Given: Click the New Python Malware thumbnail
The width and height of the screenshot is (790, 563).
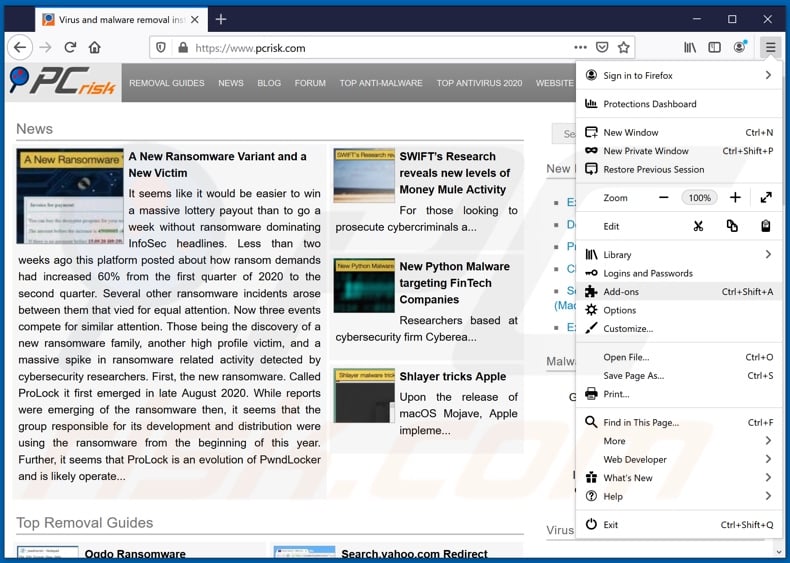Looking at the screenshot, I should (x=364, y=285).
